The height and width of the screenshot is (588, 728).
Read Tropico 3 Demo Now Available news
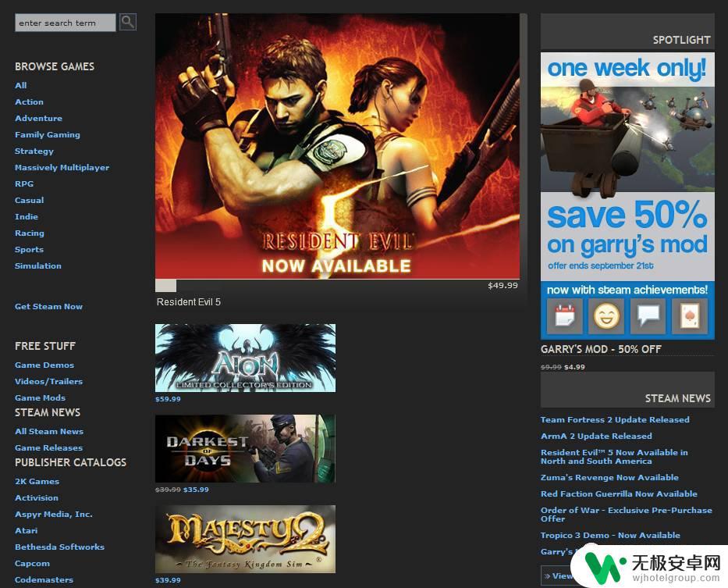[x=610, y=535]
